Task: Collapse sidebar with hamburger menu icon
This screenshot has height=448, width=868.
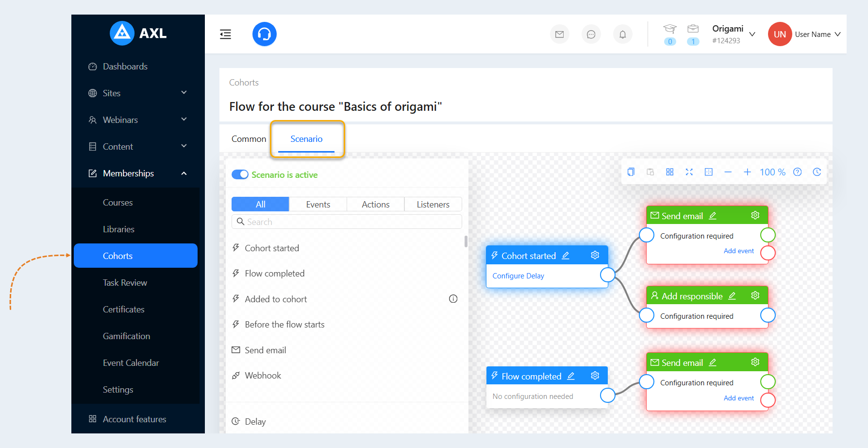Action: pos(226,34)
